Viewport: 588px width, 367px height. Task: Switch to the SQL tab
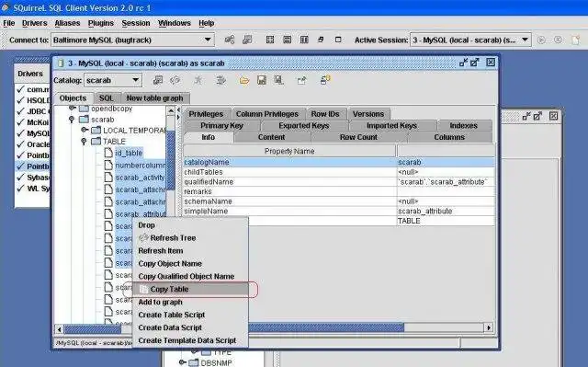pyautogui.click(x=107, y=98)
